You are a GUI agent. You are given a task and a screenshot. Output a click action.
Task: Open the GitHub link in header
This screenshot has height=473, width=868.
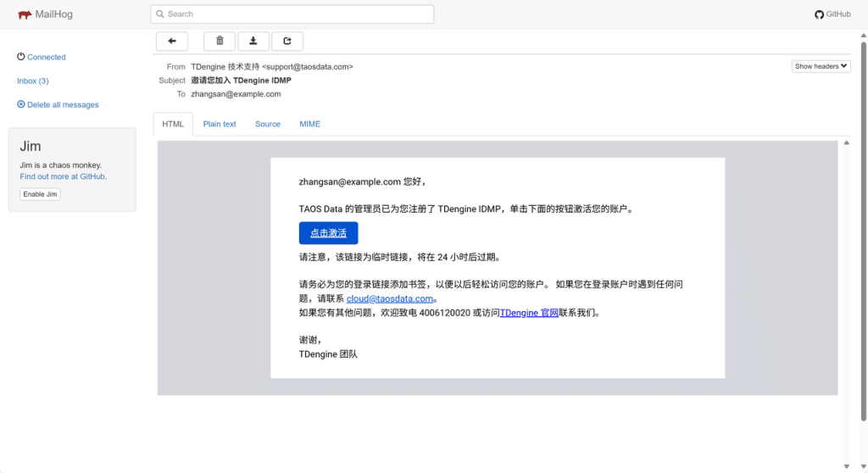pos(832,14)
